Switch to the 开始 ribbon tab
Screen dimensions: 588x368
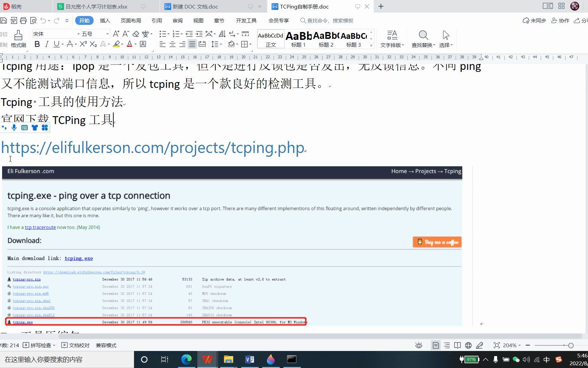[84, 20]
